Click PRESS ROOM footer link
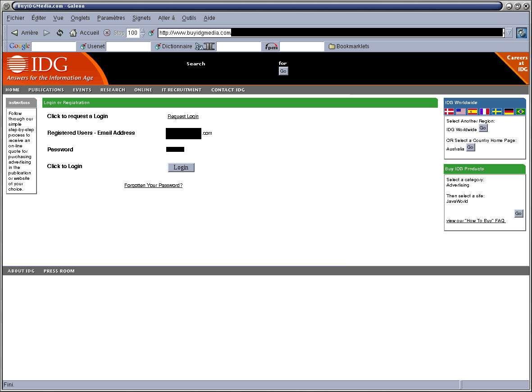 click(59, 271)
